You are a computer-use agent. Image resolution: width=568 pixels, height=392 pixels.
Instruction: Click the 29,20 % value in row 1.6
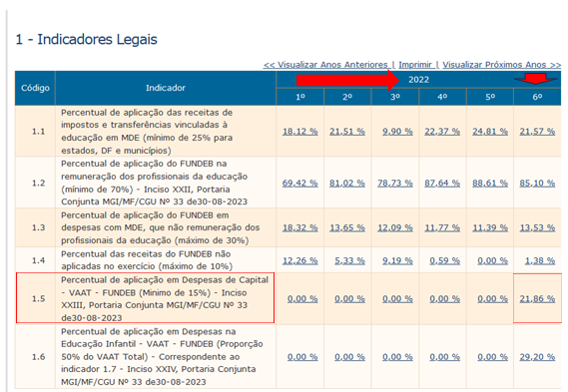pos(537,357)
